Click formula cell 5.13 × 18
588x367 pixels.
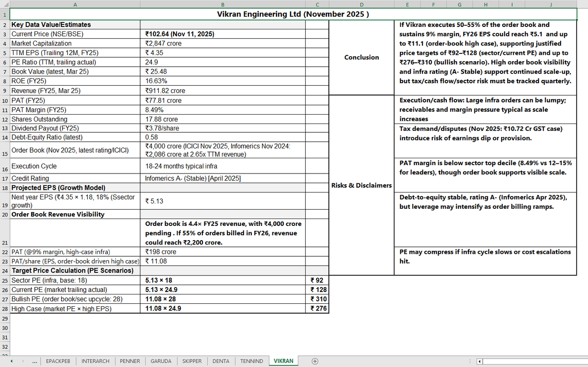(222, 280)
